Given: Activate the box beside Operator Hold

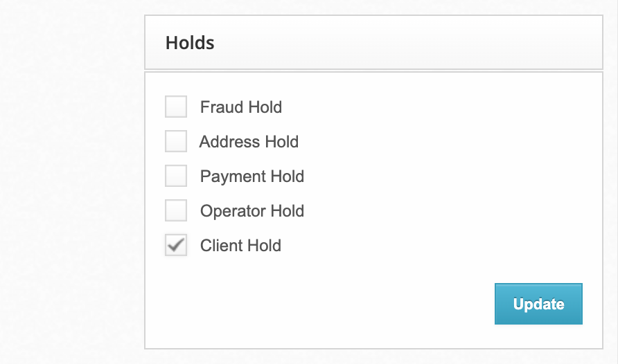Looking at the screenshot, I should click(176, 210).
